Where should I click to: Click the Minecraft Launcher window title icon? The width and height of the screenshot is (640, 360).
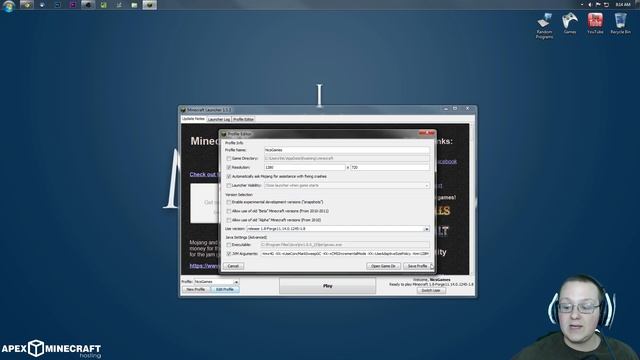(x=183, y=110)
